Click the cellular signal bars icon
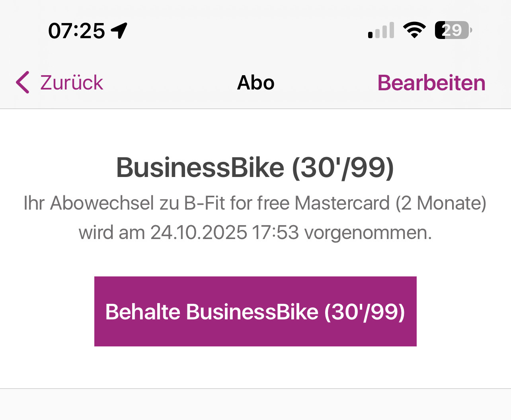Image resolution: width=511 pixels, height=420 pixels. pyautogui.click(x=381, y=31)
